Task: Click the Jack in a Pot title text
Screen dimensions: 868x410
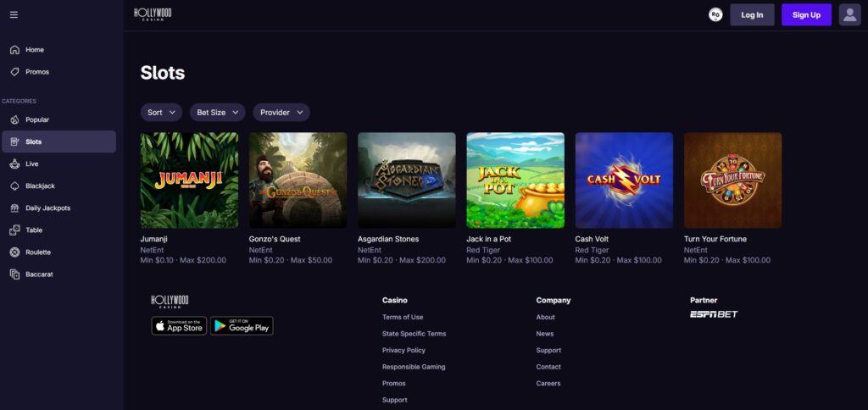Action: (489, 239)
